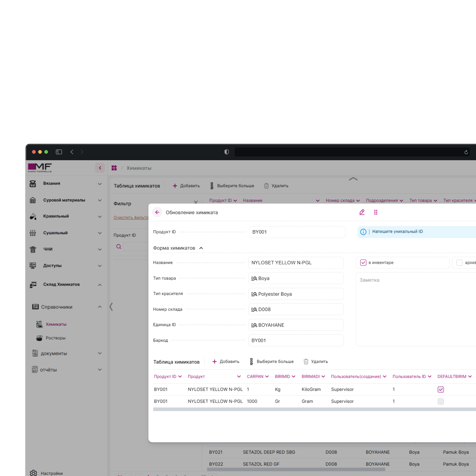Open the Справочники sidebar group
This screenshot has width=476, height=476.
[57, 307]
